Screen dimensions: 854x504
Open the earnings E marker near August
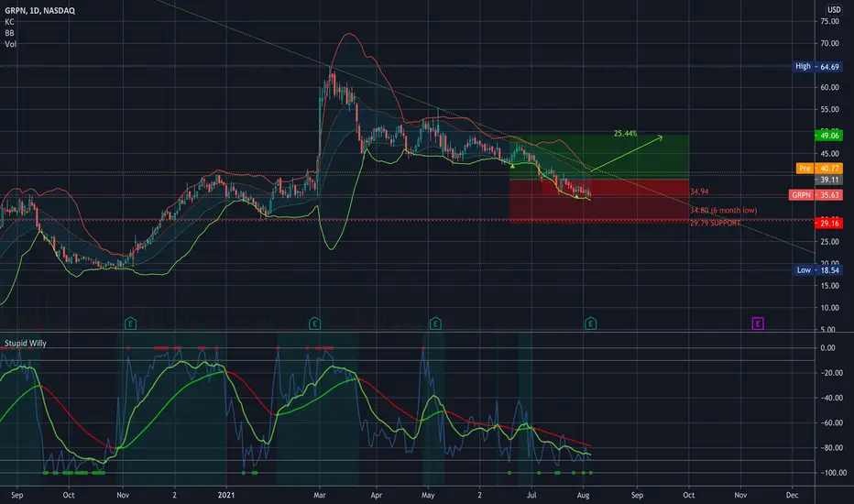tap(590, 324)
